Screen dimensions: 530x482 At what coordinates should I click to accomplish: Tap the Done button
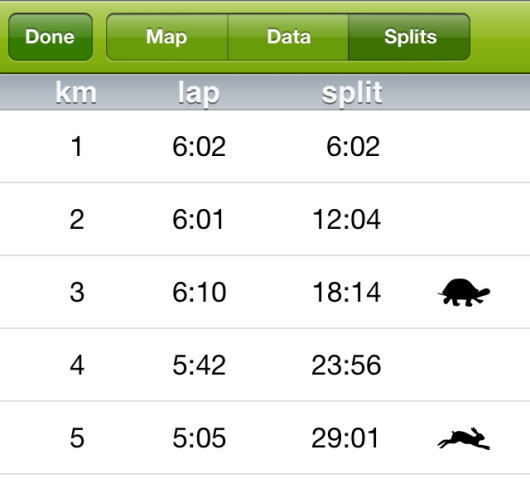(x=50, y=37)
